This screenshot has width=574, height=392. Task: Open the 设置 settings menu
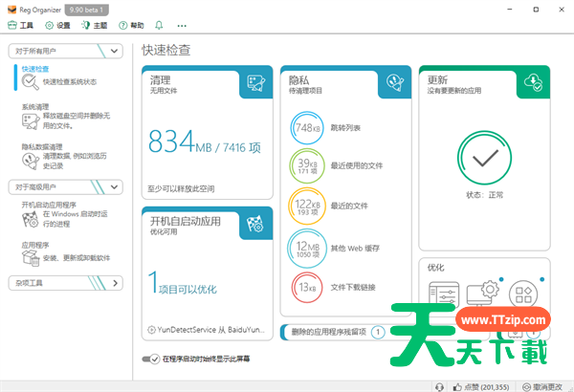[57, 25]
